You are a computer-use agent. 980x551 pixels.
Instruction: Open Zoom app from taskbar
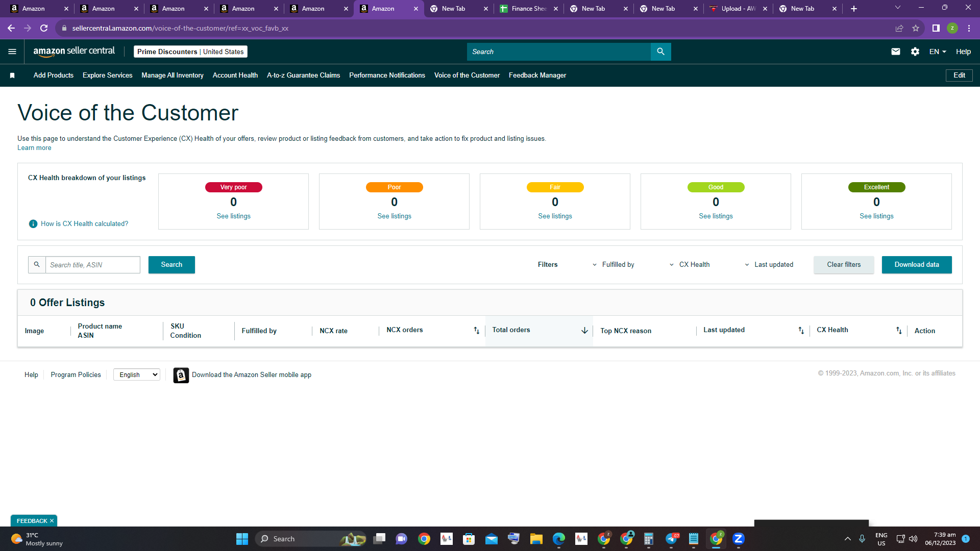(738, 539)
